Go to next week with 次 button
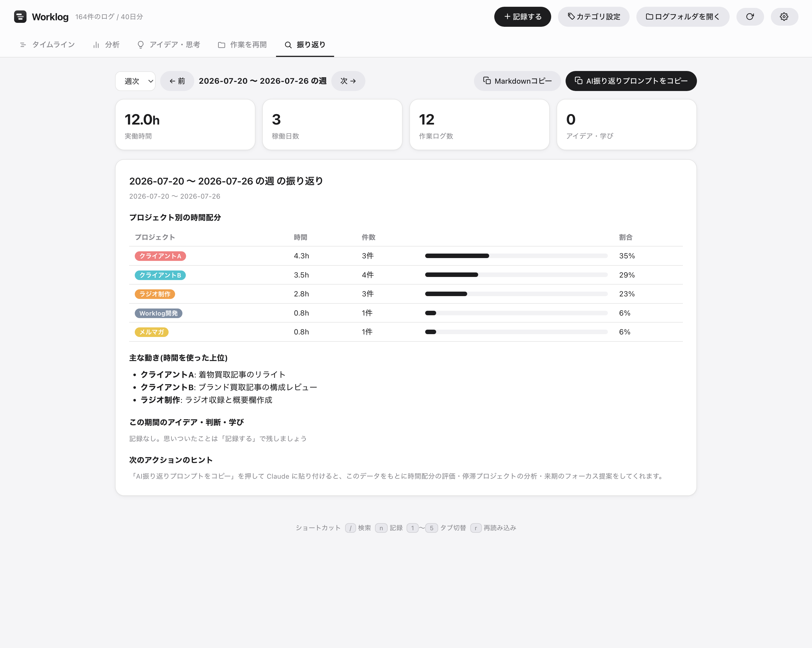The height and width of the screenshot is (648, 812). 348,81
